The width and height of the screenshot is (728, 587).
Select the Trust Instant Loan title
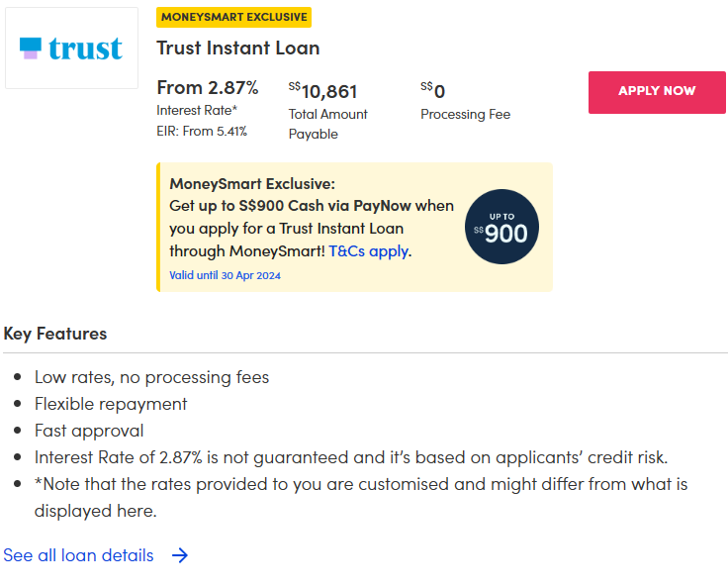238,49
